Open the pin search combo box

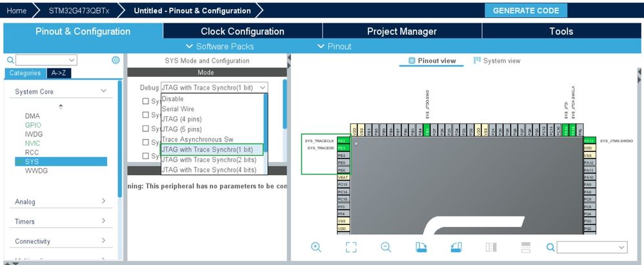(592, 247)
